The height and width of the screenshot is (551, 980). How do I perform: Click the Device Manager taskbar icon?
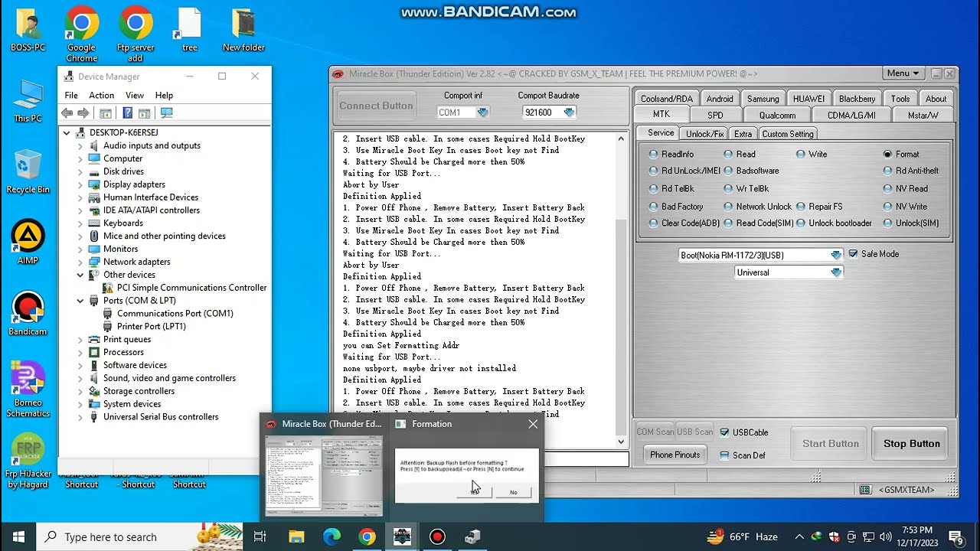[472, 536]
